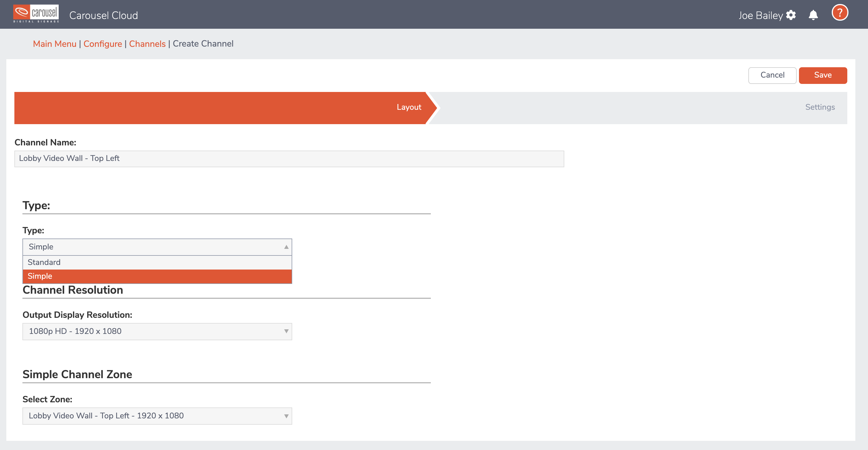Open the notifications bell
Viewport: 868px width, 450px height.
[813, 15]
